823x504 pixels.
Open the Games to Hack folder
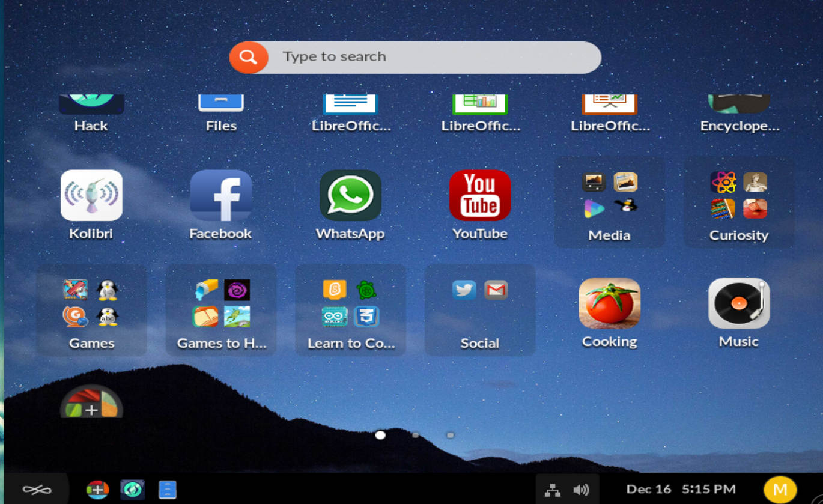(221, 310)
